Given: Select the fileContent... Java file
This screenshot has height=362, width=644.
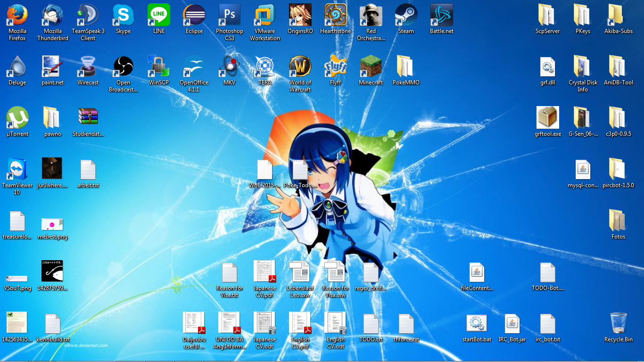Looking at the screenshot, I should click(477, 272).
